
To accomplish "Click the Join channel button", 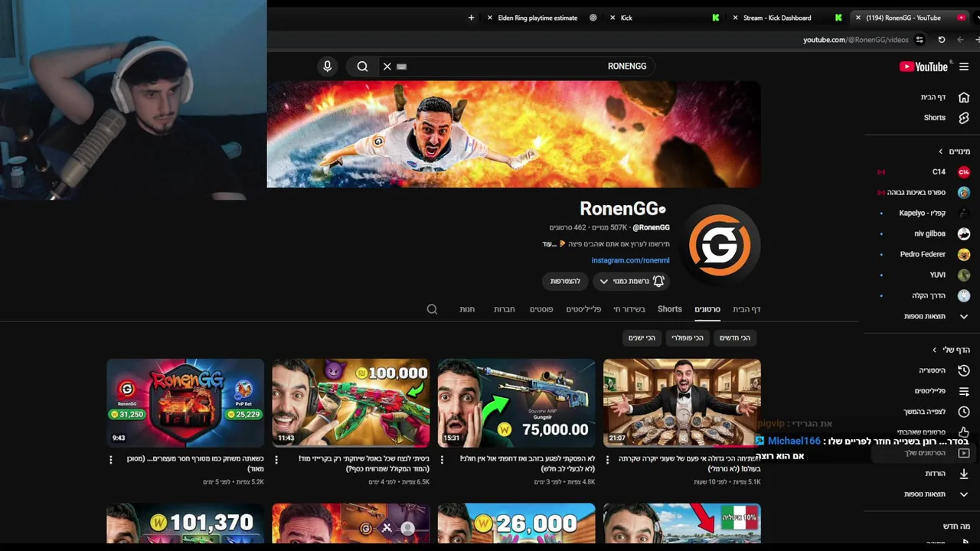I will [x=565, y=281].
